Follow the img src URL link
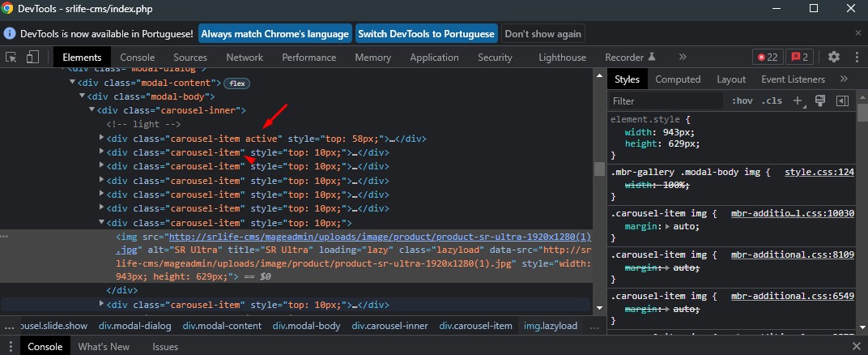Screen dimensions: 868x355 point(380,237)
